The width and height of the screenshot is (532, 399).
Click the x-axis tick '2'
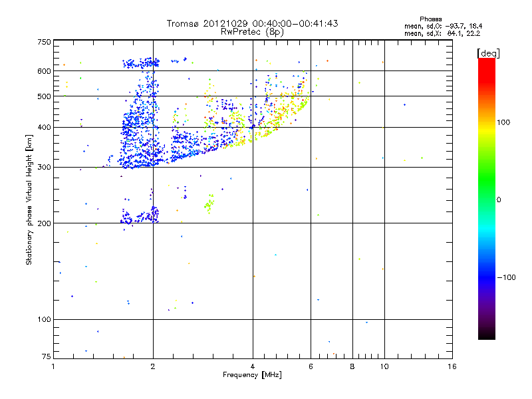[x=153, y=366]
